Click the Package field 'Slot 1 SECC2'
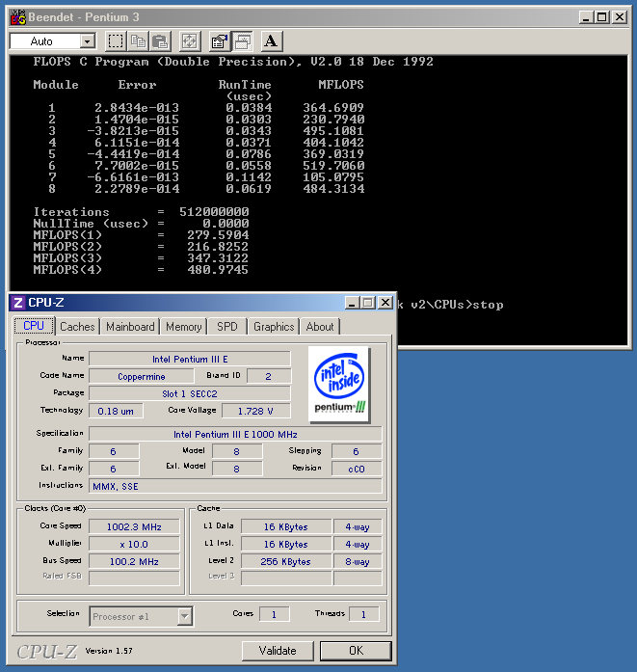 [190, 393]
